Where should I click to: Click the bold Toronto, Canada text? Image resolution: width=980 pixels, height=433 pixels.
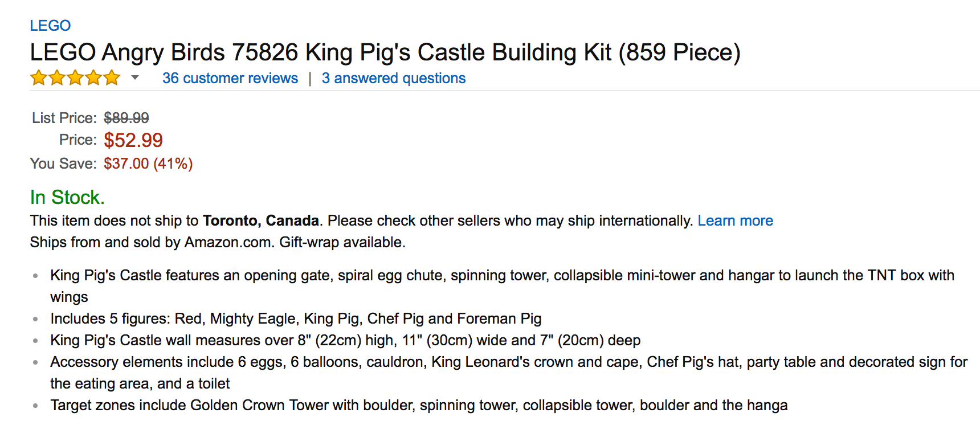coord(261,220)
